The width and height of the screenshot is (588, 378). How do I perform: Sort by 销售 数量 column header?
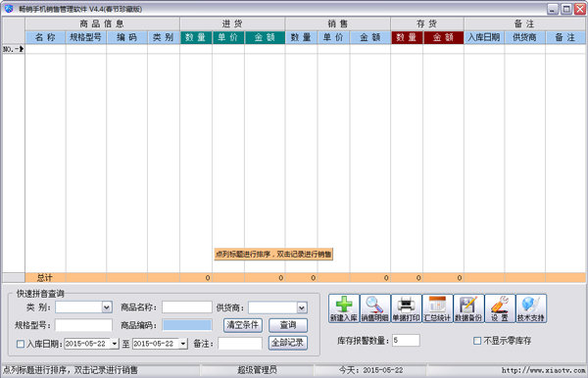[301, 37]
